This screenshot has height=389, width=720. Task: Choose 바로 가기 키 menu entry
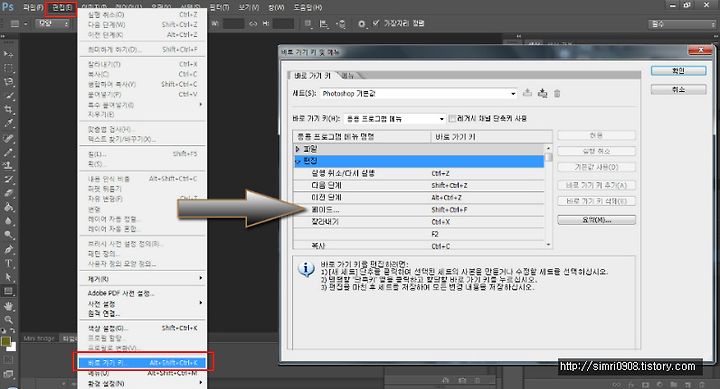(142, 363)
